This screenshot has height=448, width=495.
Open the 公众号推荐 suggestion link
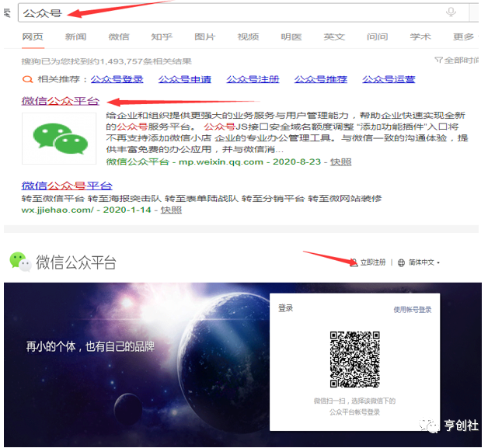pyautogui.click(x=321, y=79)
